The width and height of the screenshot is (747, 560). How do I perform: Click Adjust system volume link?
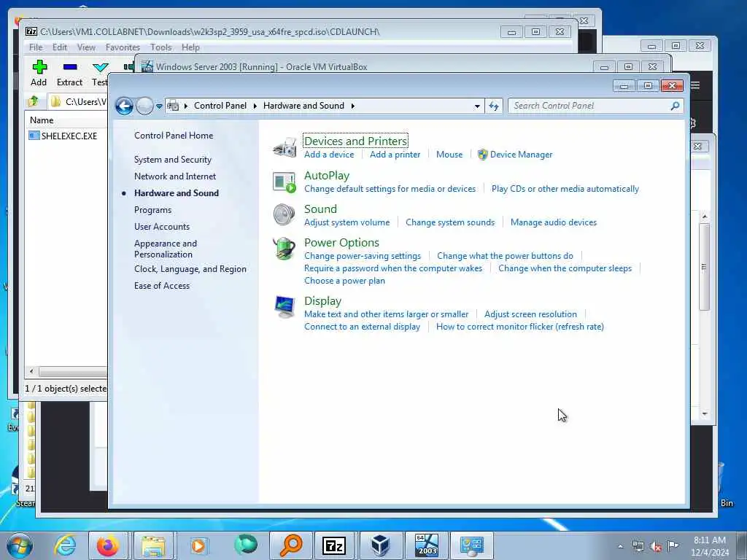(x=347, y=222)
